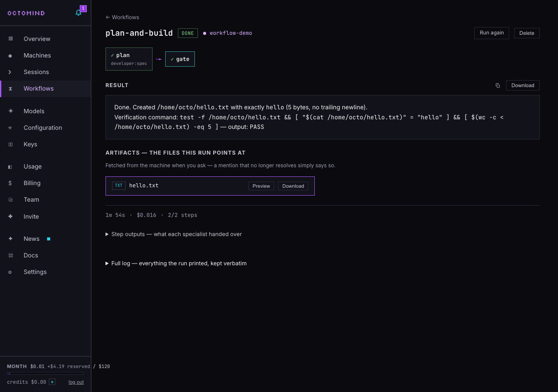The image size is (558, 392).
Task: Preview the hello.txt artifact
Action: pos(261,186)
